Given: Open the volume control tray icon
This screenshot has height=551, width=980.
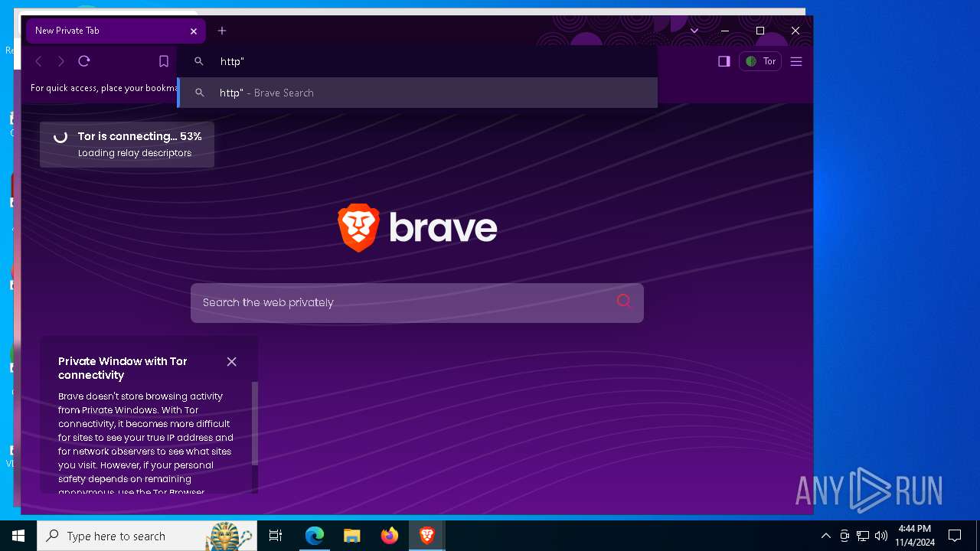Looking at the screenshot, I should 881,536.
